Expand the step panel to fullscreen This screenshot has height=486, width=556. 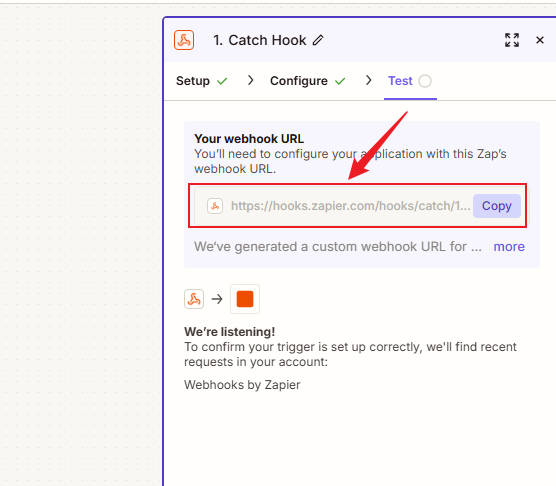point(512,40)
